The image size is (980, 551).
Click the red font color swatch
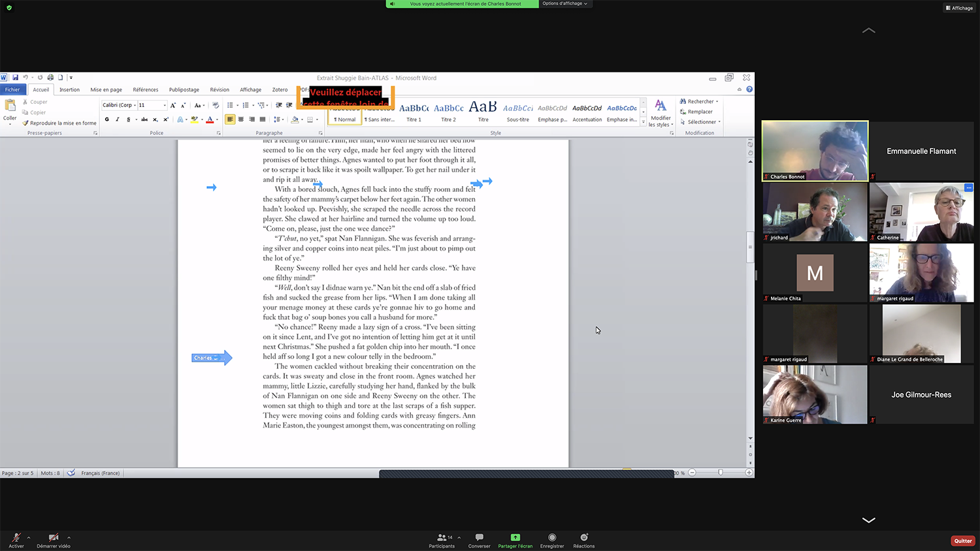(x=210, y=119)
